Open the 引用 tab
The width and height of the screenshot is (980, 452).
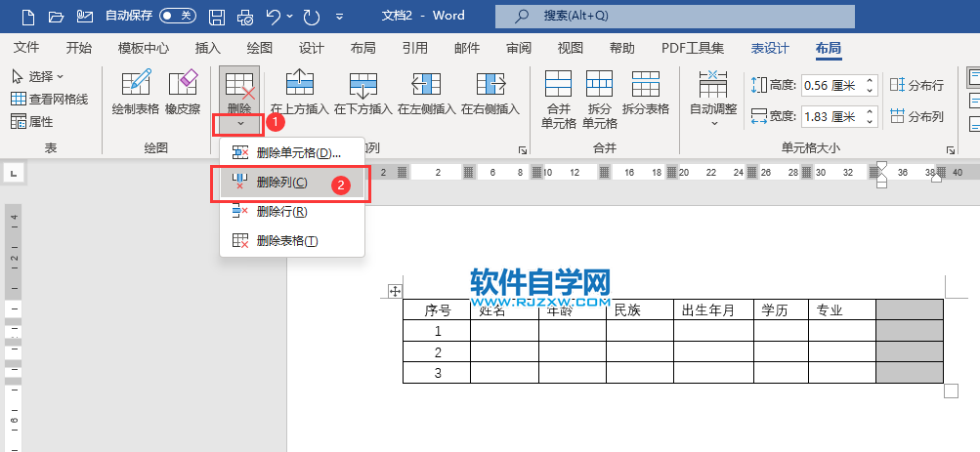click(x=415, y=48)
